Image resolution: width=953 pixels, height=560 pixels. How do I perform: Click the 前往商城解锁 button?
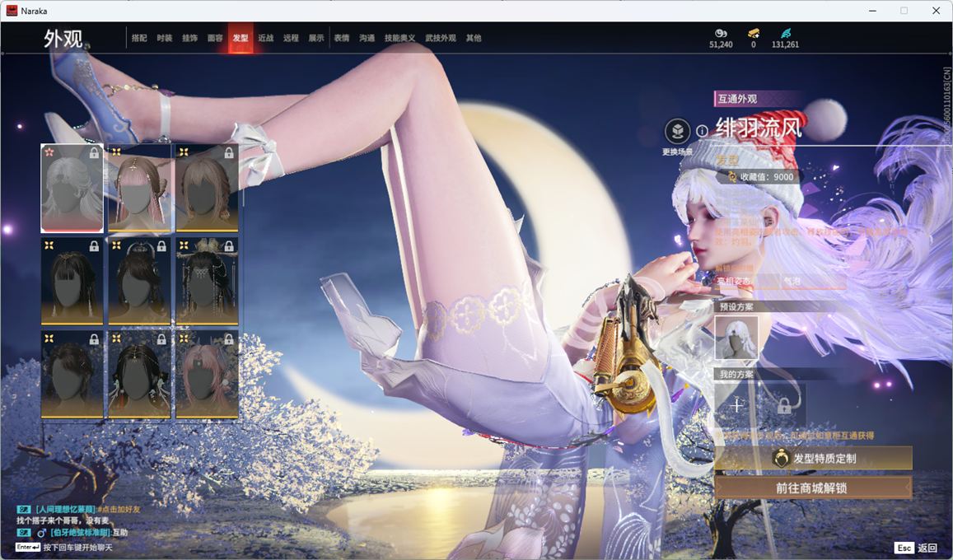pyautogui.click(x=813, y=488)
